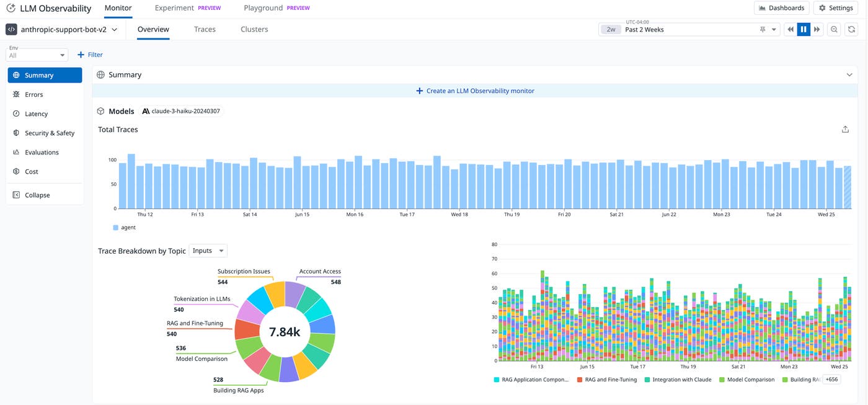Collapse the Summary section with right chevron
This screenshot has width=868, height=405.
(849, 74)
